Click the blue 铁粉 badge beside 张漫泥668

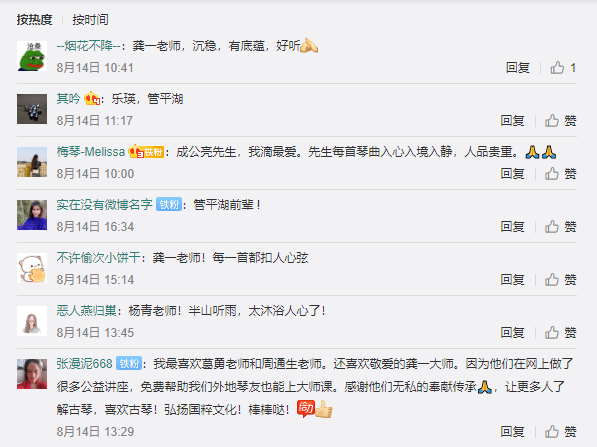129,364
